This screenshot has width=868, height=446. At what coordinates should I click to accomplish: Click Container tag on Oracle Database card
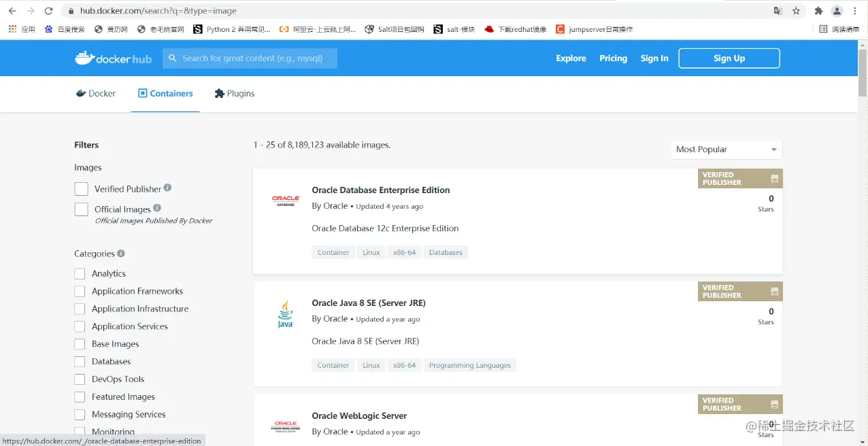click(x=333, y=252)
